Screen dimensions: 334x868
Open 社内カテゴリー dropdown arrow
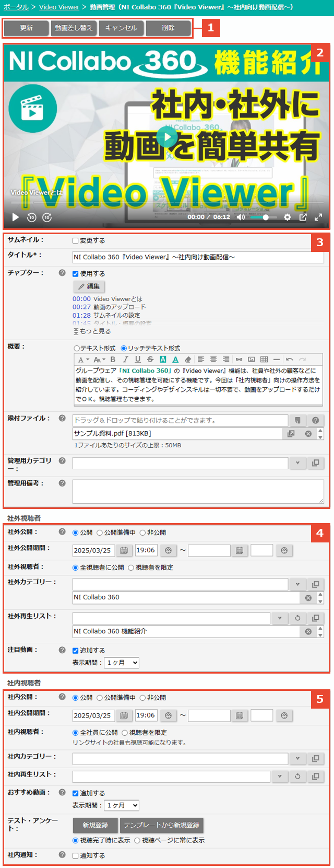tap(297, 759)
